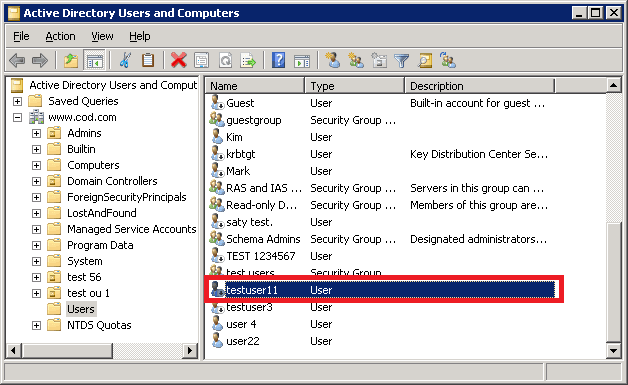Expand the Admins container
The width and height of the screenshot is (628, 385).
(36, 133)
